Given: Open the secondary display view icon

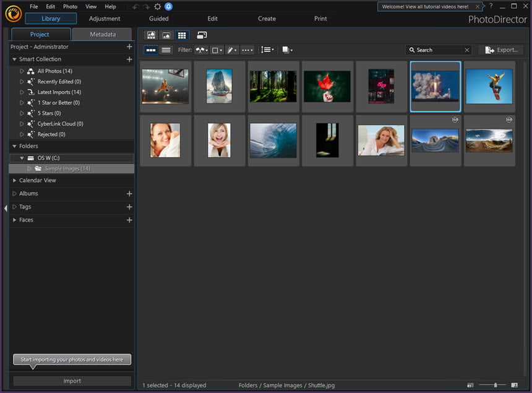Looking at the screenshot, I should [202, 35].
